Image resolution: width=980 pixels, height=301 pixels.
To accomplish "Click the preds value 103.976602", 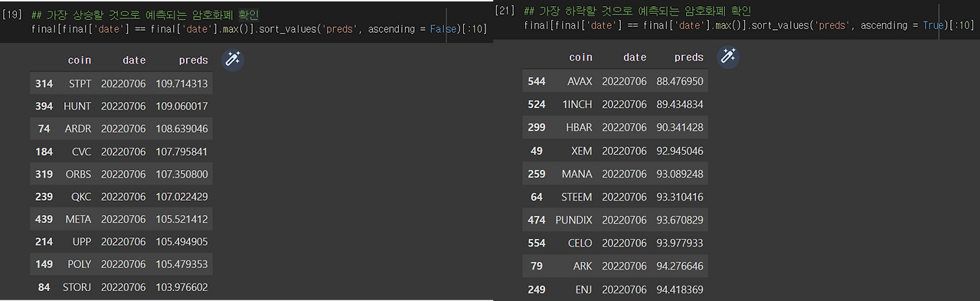I will [181, 287].
